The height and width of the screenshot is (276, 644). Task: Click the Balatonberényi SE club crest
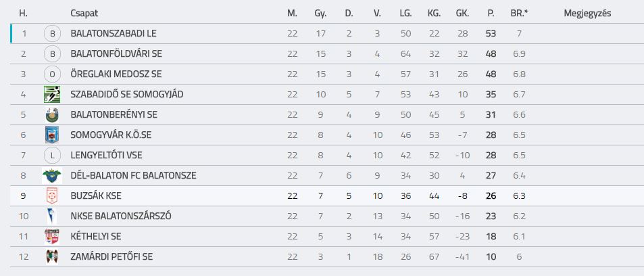52,115
